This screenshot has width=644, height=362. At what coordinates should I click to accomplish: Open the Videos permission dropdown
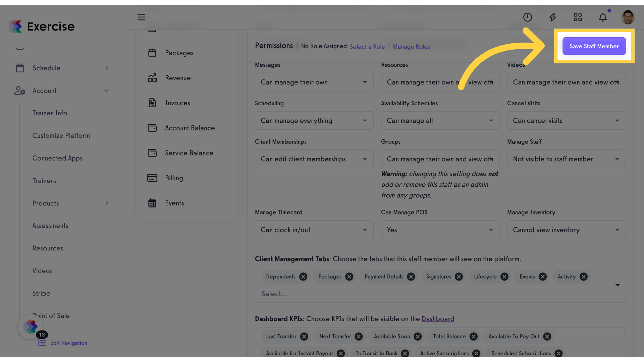[x=567, y=82]
